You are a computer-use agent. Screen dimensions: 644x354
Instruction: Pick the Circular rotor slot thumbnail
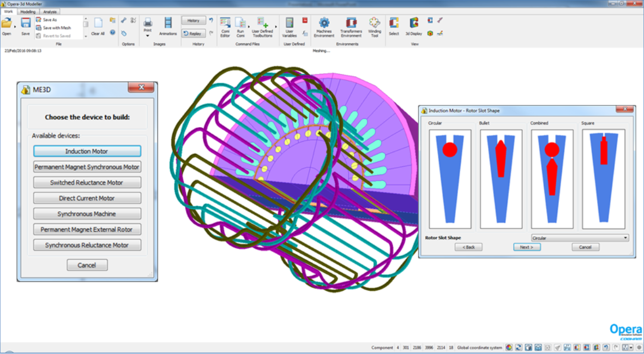tap(450, 179)
